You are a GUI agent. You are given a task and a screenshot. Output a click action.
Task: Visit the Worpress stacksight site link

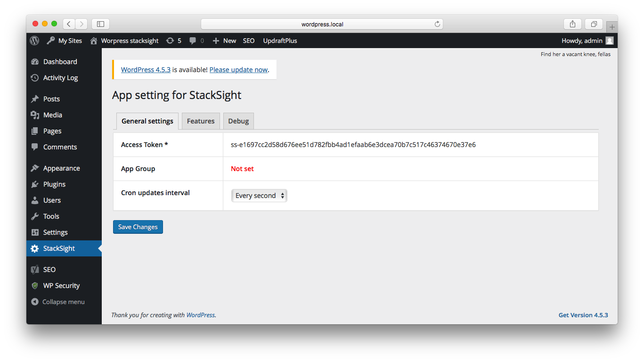tap(130, 41)
